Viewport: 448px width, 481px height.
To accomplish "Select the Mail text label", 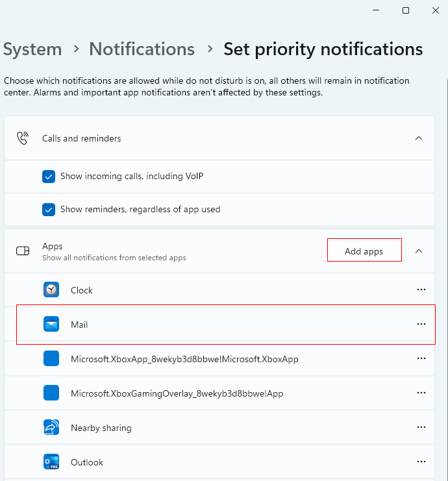I will click(x=79, y=325).
